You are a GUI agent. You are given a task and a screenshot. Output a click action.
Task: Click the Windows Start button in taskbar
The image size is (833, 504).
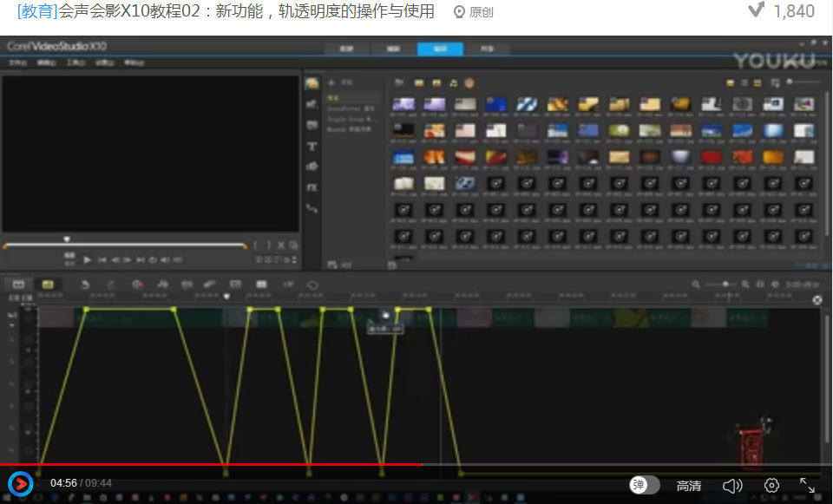[x=6, y=498]
